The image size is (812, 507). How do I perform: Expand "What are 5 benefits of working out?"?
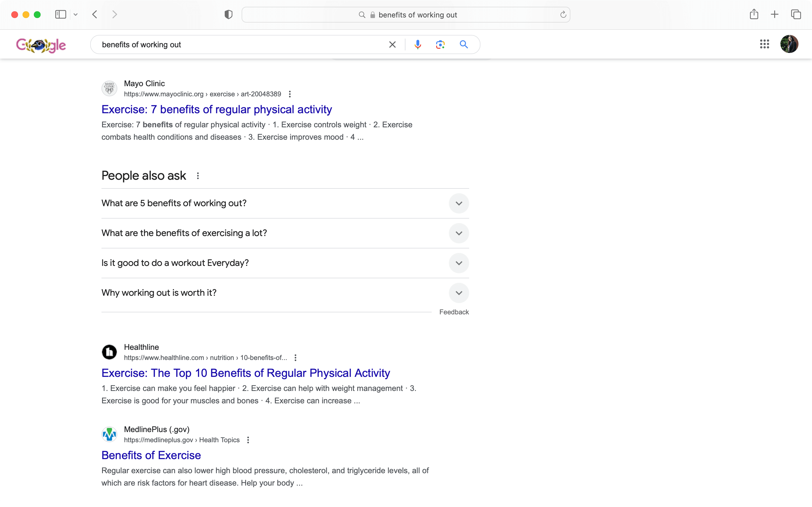pyautogui.click(x=285, y=203)
